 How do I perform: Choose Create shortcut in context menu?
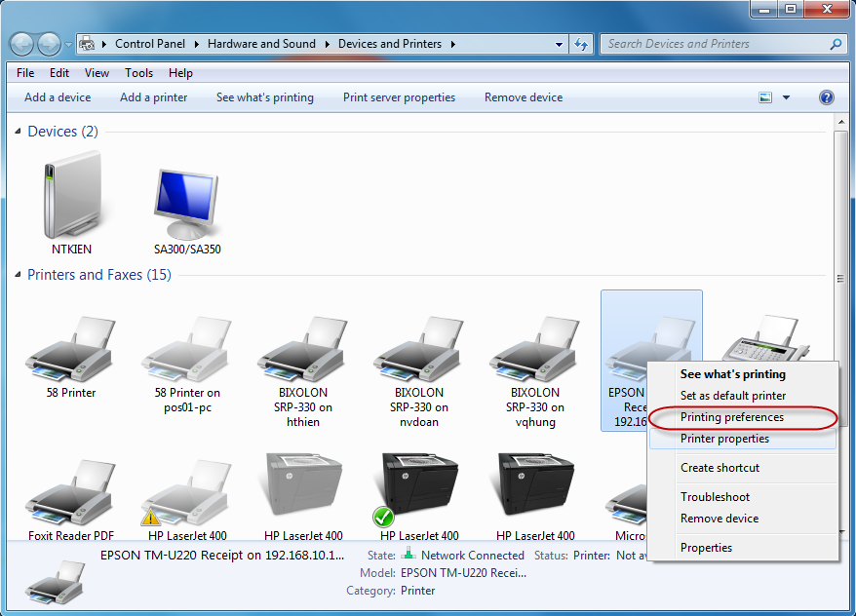(x=743, y=468)
